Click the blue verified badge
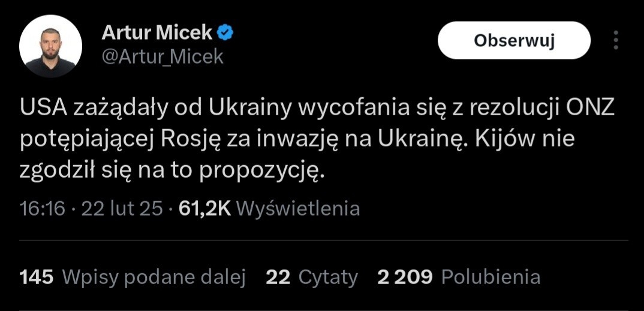 point(225,33)
